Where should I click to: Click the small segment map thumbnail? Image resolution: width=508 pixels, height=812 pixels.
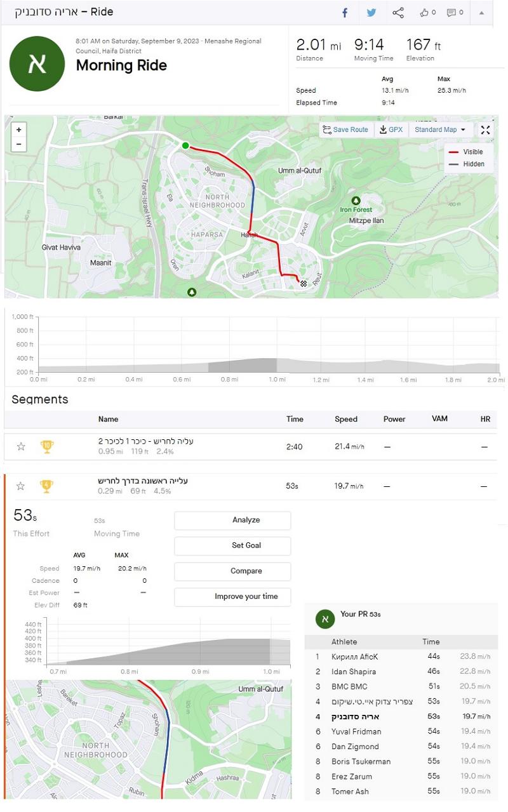point(149,739)
